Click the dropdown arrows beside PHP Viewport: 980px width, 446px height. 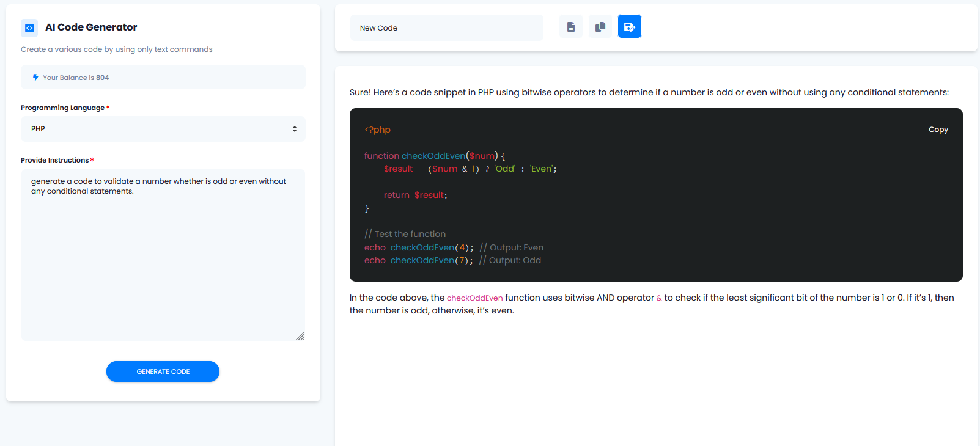(295, 129)
